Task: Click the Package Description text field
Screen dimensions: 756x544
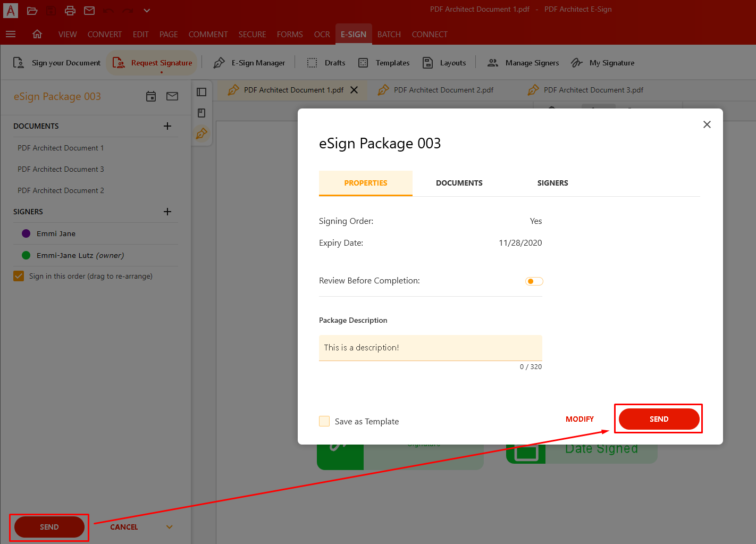Action: (x=431, y=348)
